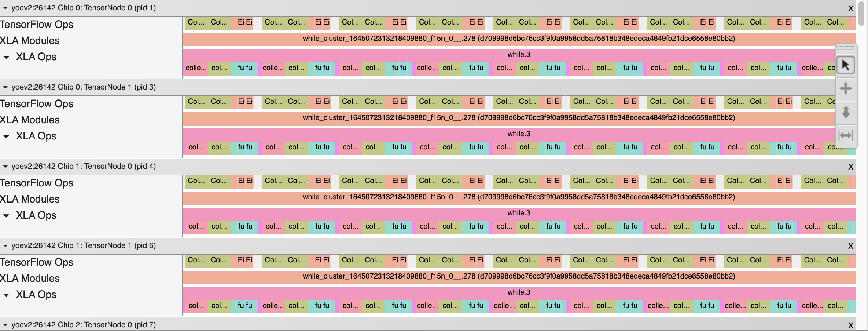This screenshot has width=868, height=331.
Task: Select TensorFlow Ops track label in pid 3
Action: tap(37, 104)
